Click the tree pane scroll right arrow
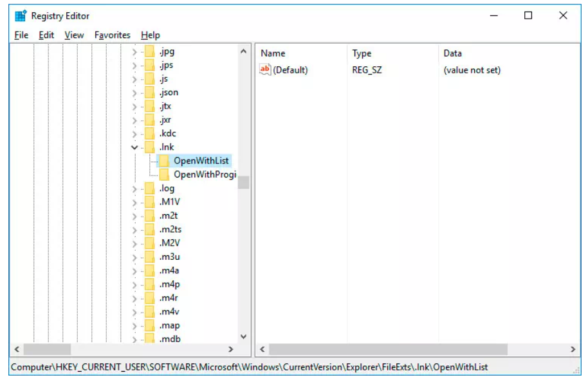The image size is (588, 382). (231, 349)
